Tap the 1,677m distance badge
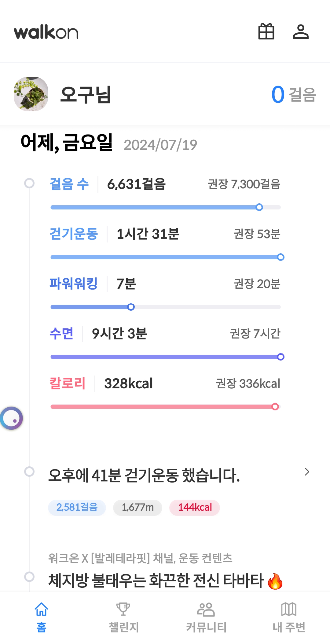 pyautogui.click(x=137, y=508)
